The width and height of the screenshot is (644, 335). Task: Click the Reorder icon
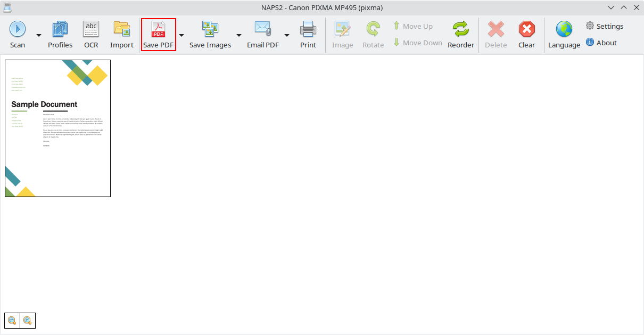pyautogui.click(x=461, y=29)
